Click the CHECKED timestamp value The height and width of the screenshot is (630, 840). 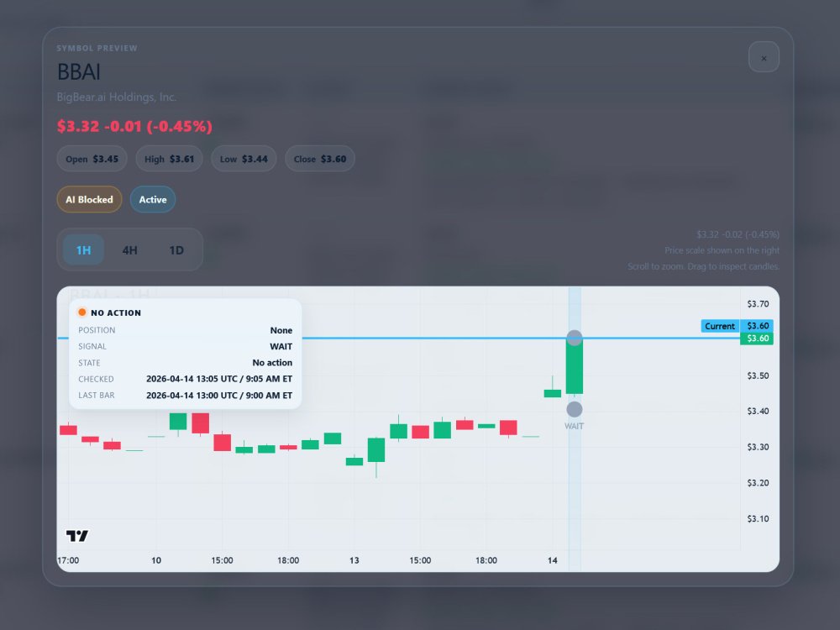click(x=219, y=379)
